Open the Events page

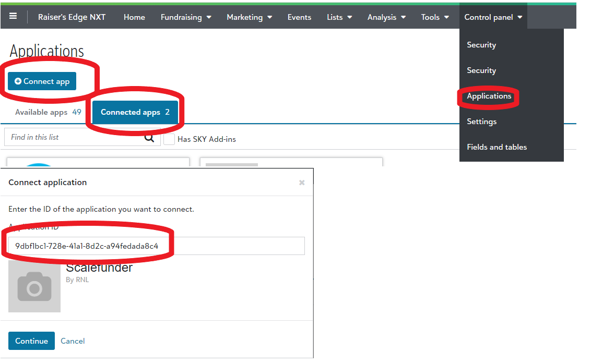point(299,17)
